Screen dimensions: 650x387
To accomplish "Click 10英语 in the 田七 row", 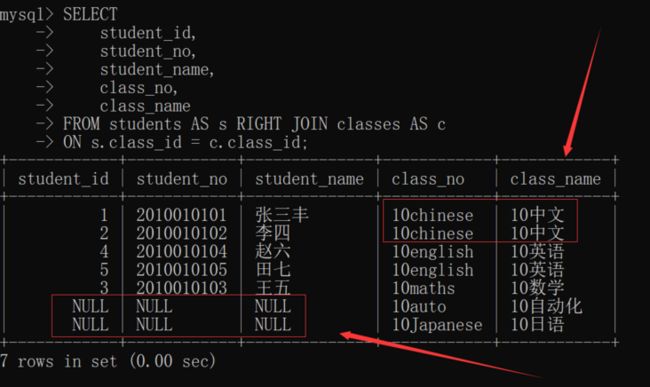I will click(537, 270).
